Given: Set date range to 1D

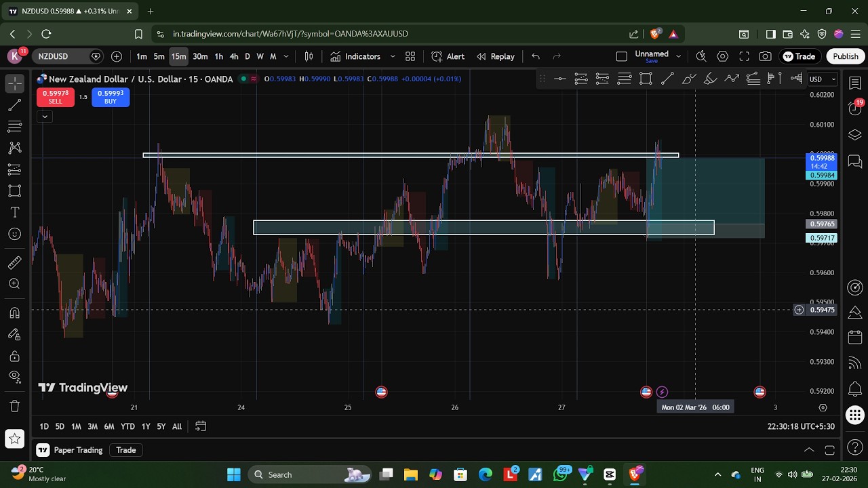Looking at the screenshot, I should [44, 426].
